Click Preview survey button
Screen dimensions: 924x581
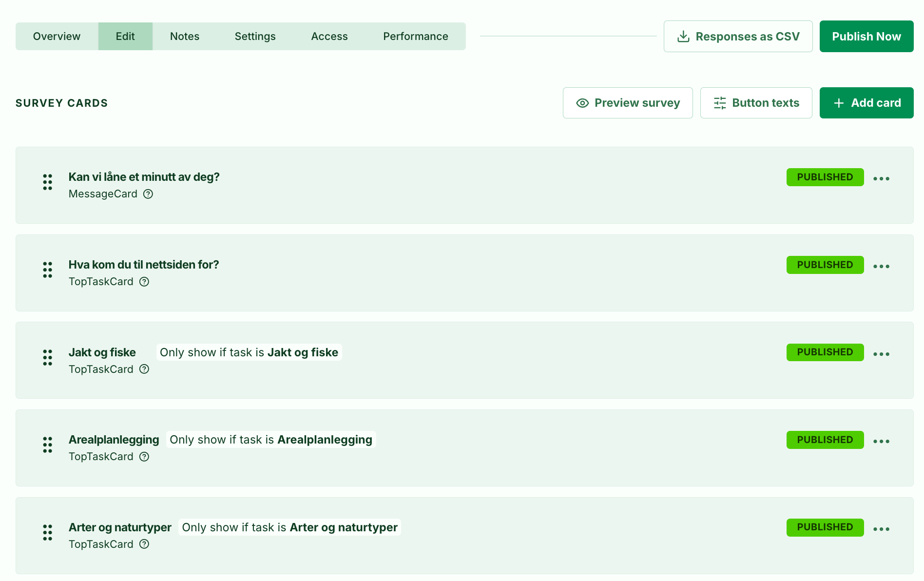tap(628, 103)
